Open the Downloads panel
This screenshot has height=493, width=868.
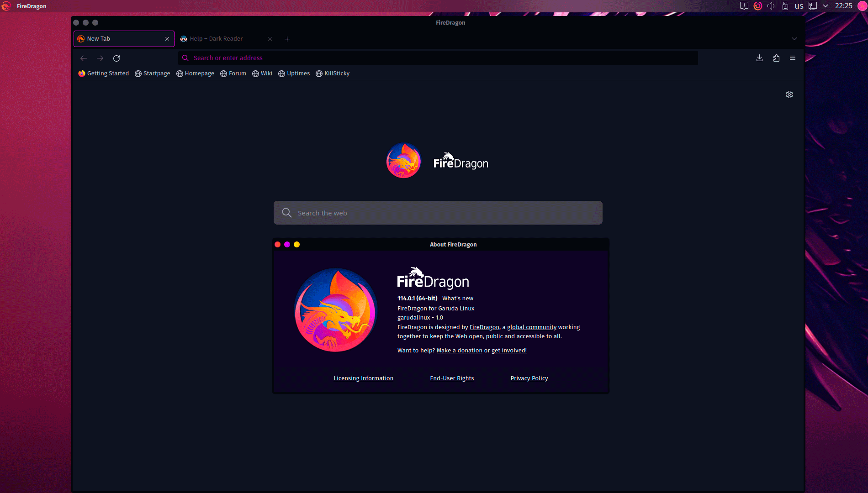click(760, 58)
